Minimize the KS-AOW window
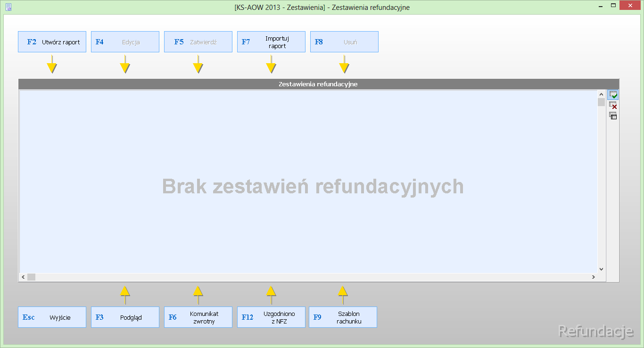This screenshot has height=348, width=644. [x=600, y=6]
